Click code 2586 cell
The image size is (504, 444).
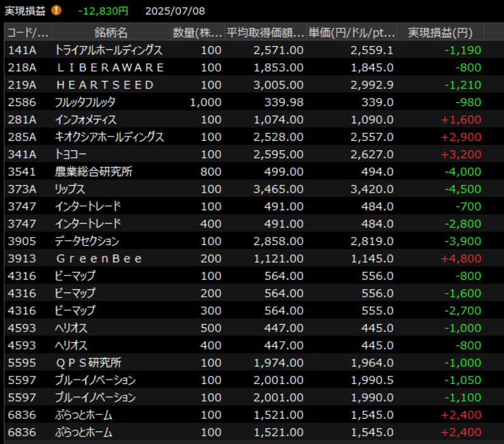tap(22, 102)
